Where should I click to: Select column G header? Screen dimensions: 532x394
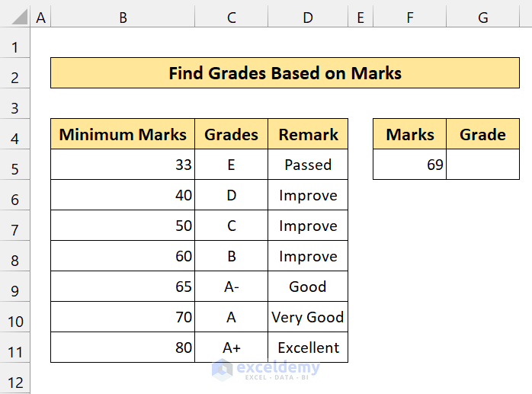click(482, 17)
